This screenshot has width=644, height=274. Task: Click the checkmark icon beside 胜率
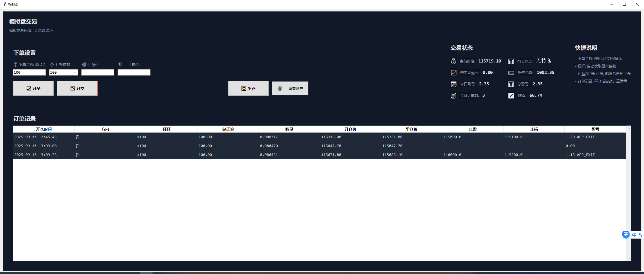coord(511,96)
